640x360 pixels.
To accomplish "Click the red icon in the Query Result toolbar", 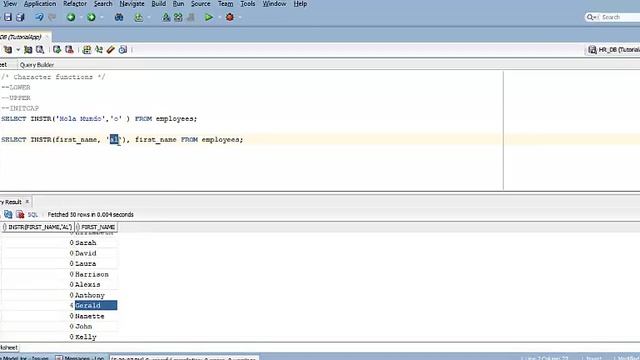I will click(20, 214).
